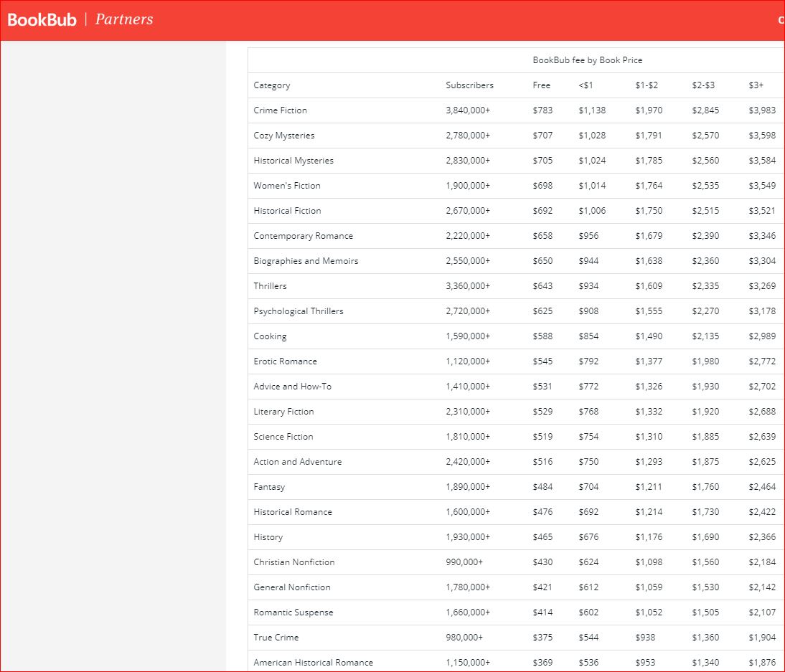Viewport: 785px width, 672px height.
Task: Select the Crime Fiction category row label
Action: click(x=280, y=110)
